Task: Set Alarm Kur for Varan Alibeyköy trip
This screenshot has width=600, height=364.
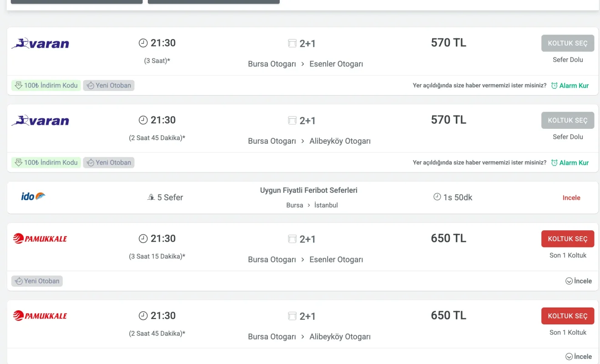Action: 574,162
